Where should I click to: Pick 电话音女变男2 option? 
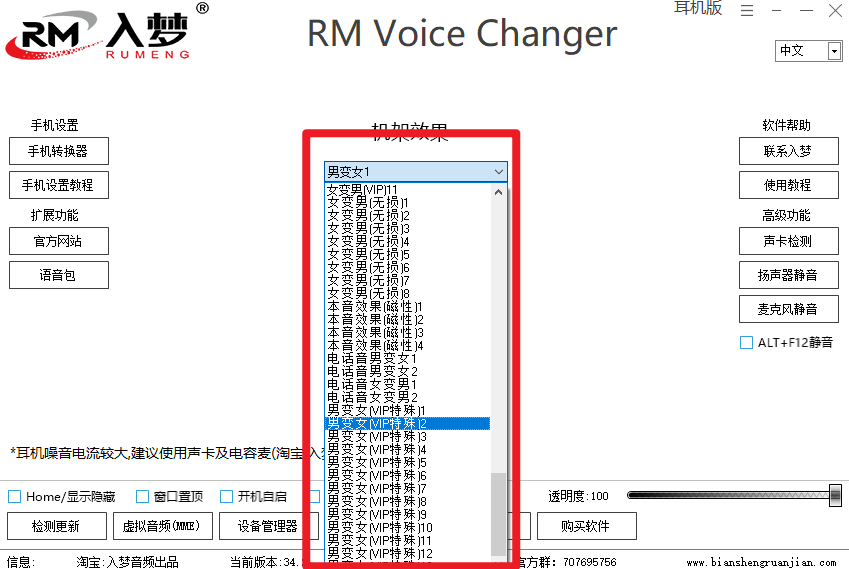[408, 397]
